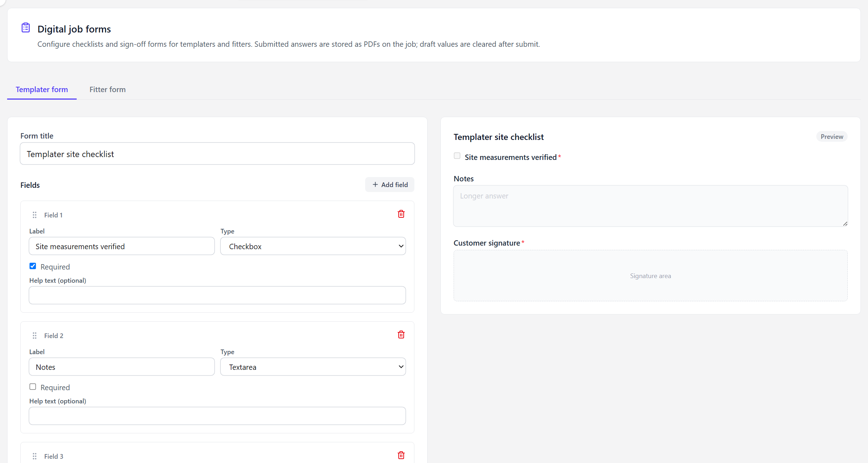Viewport: 868px width, 463px height.
Task: Switch to the Fitter form tab
Action: click(x=108, y=90)
